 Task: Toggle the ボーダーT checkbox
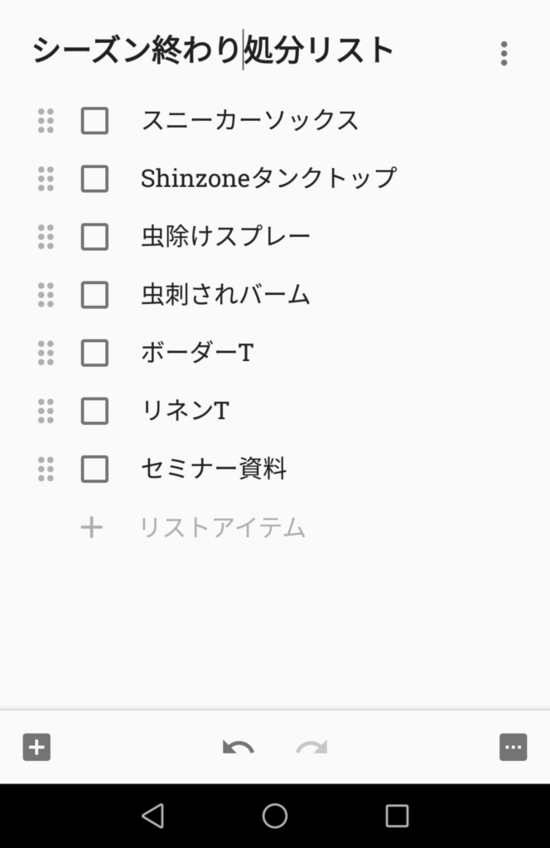[95, 353]
